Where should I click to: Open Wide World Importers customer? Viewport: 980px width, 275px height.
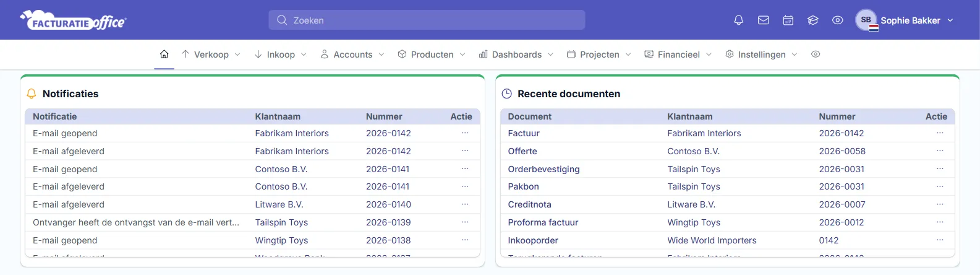712,240
